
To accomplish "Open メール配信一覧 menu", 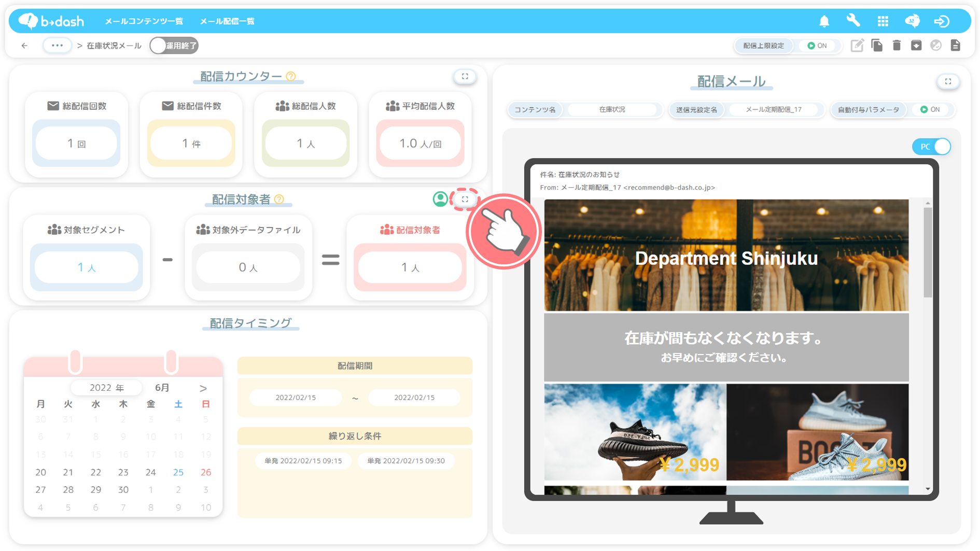I will click(x=227, y=21).
